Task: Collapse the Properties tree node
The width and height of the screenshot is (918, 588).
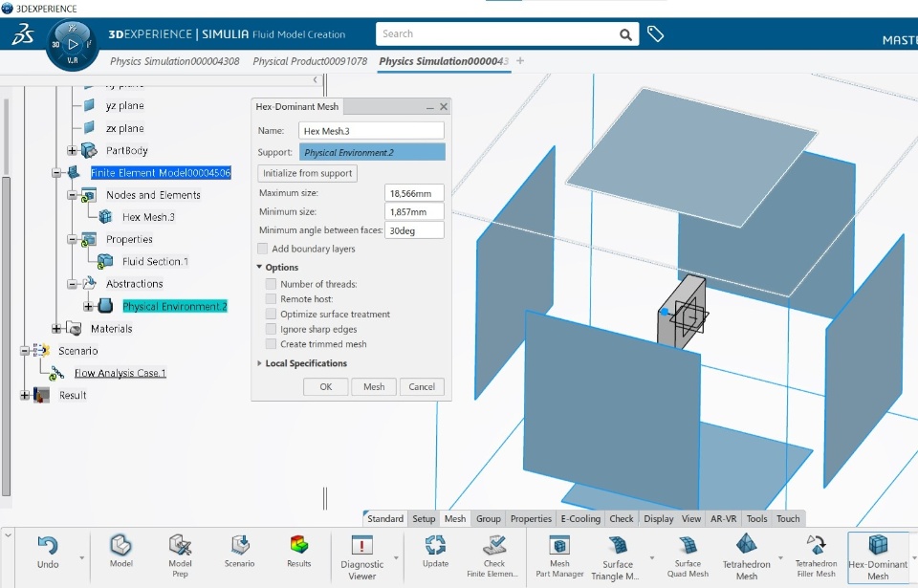Action: point(72,239)
